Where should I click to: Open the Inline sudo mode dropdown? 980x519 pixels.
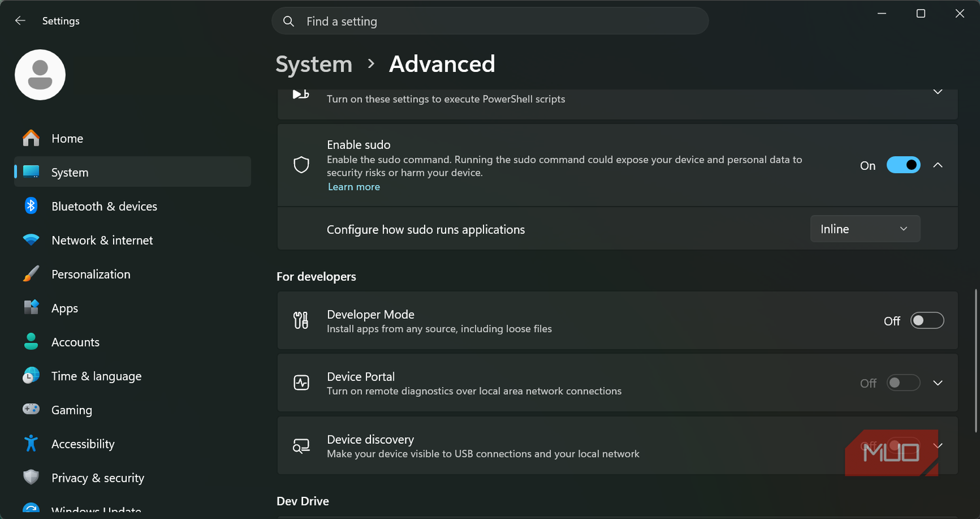coord(865,229)
